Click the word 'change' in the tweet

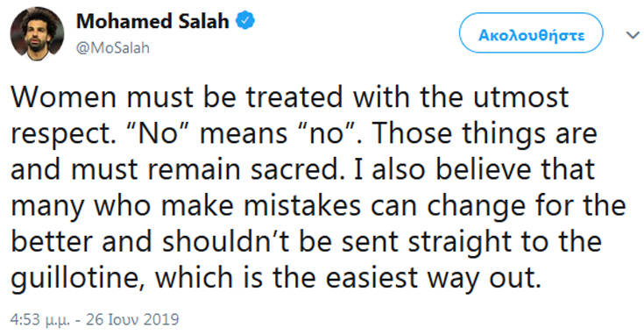click(476, 206)
